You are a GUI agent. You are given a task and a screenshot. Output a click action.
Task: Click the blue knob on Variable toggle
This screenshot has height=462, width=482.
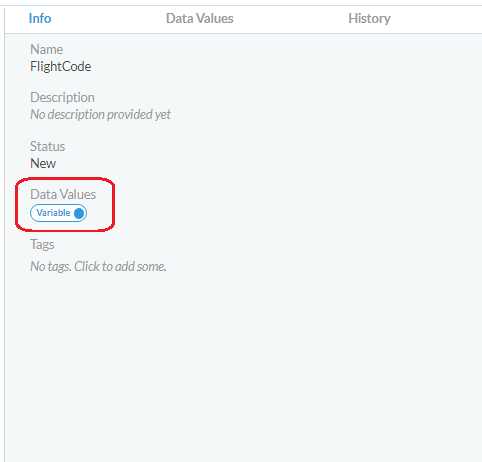(x=79, y=213)
